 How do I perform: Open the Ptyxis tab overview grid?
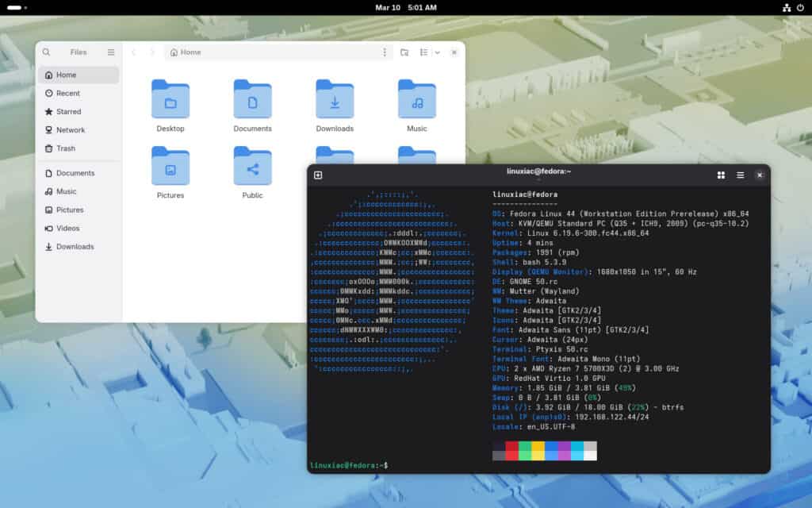coord(722,175)
